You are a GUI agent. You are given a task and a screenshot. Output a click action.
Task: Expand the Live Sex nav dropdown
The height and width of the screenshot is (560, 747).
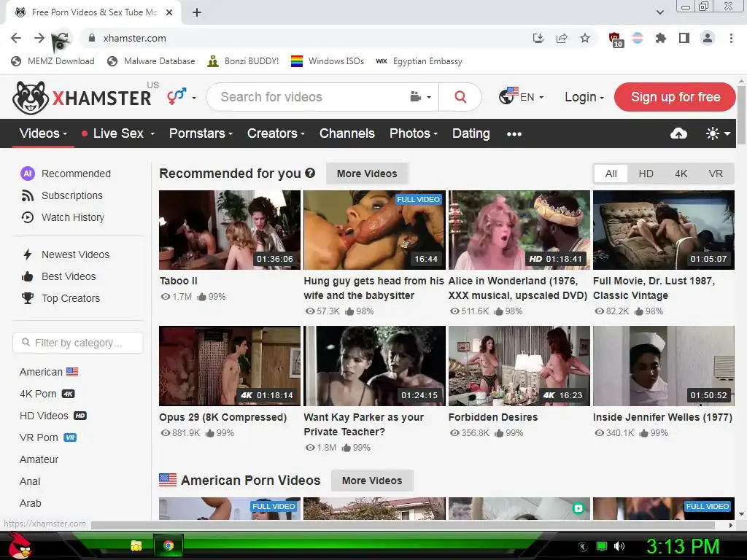coord(118,133)
